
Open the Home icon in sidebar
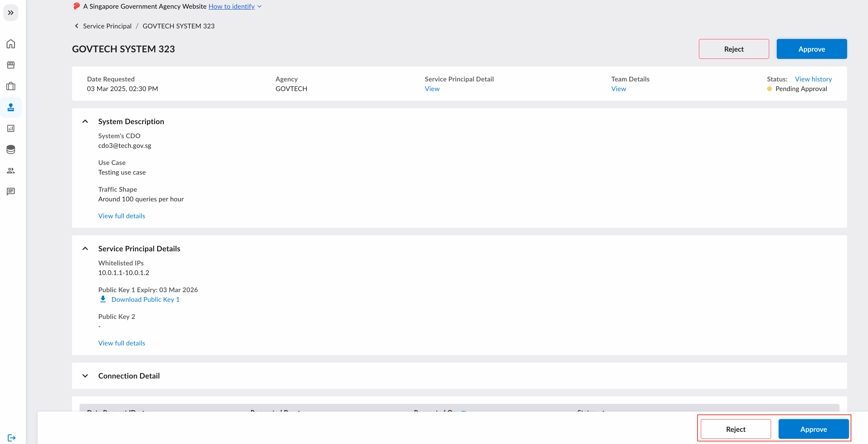point(11,44)
